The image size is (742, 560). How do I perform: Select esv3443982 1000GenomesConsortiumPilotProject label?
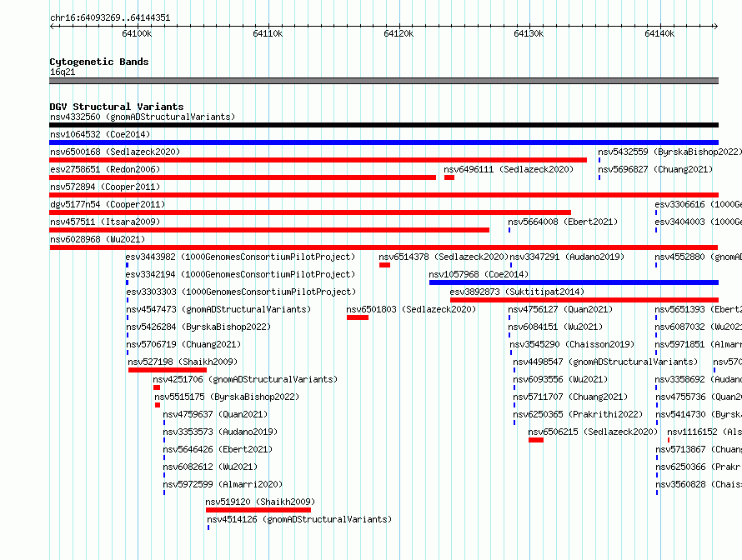click(x=240, y=257)
